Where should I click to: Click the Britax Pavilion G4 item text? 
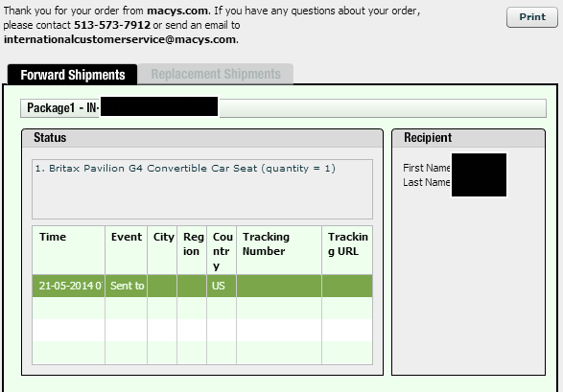[x=185, y=168]
